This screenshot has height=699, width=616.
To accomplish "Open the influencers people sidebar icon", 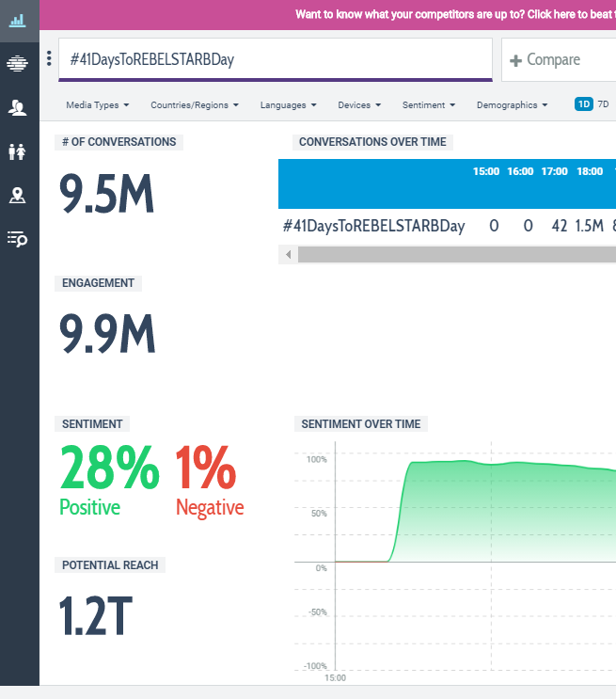I will tap(17, 108).
